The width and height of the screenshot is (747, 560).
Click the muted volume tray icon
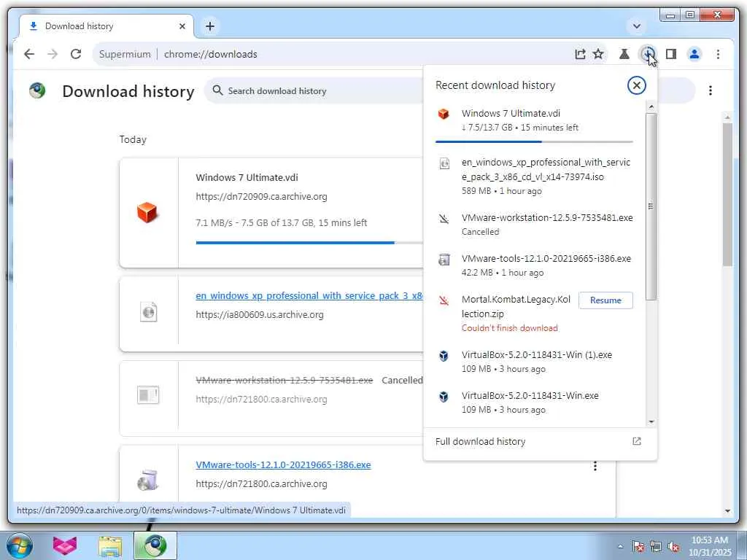click(x=673, y=547)
